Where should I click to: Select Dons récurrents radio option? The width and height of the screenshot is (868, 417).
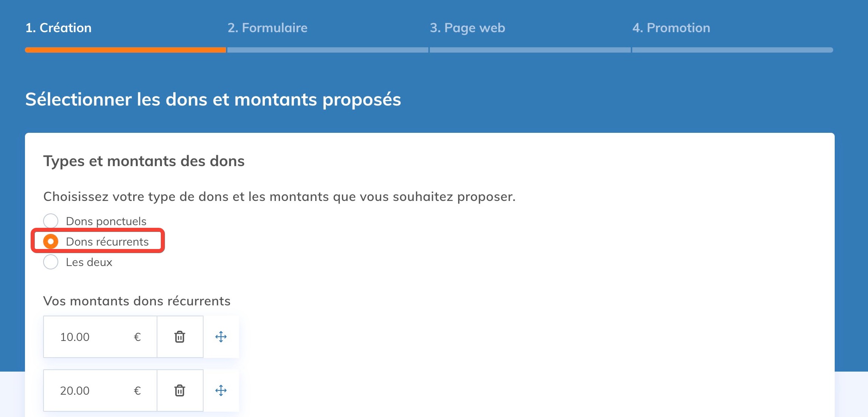pyautogui.click(x=51, y=241)
